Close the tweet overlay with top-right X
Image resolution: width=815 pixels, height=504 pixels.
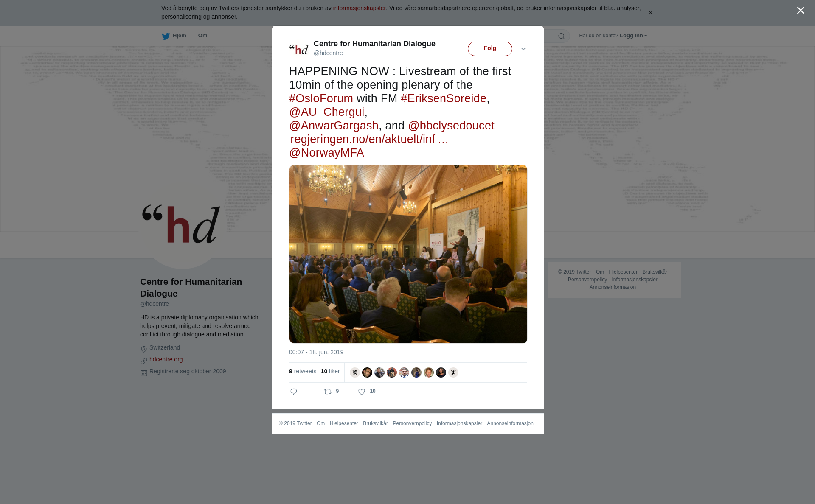click(x=801, y=11)
